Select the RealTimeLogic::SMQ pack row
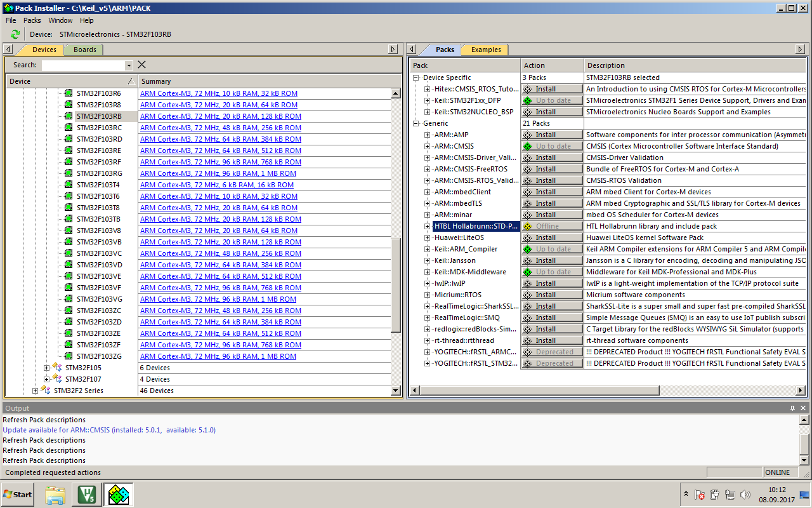 (x=467, y=317)
